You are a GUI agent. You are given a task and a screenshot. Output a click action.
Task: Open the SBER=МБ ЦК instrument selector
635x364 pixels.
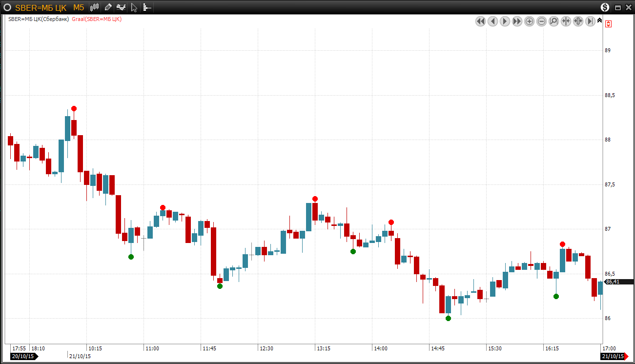41,7
